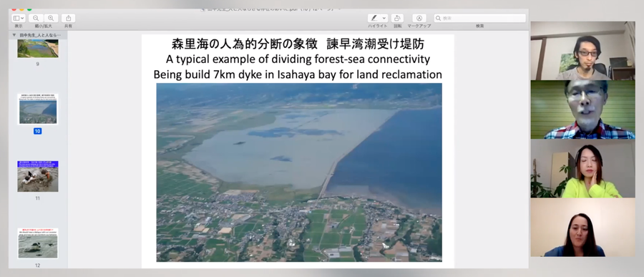The height and width of the screenshot is (277, 644).
Task: Open the page 11 thumbnail
Action: coord(38,176)
